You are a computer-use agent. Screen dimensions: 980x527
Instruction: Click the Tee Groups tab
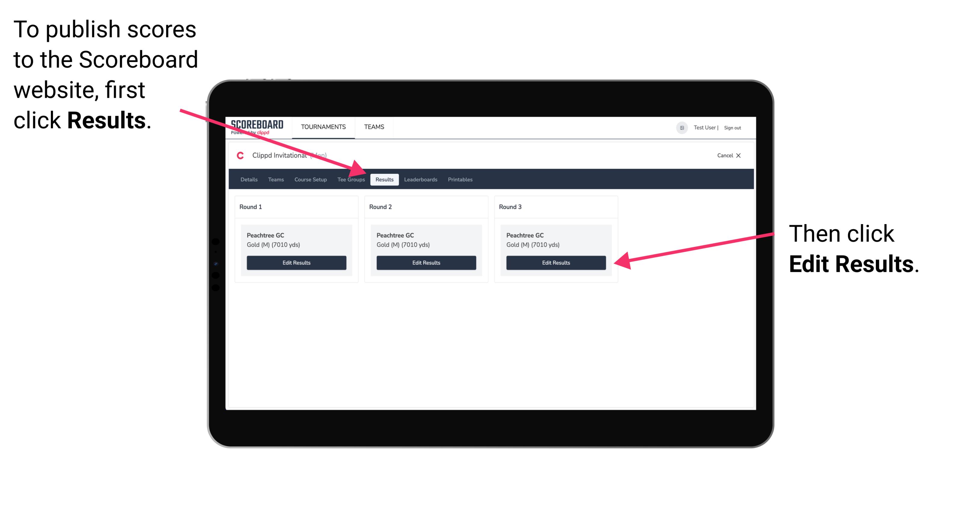pos(351,180)
